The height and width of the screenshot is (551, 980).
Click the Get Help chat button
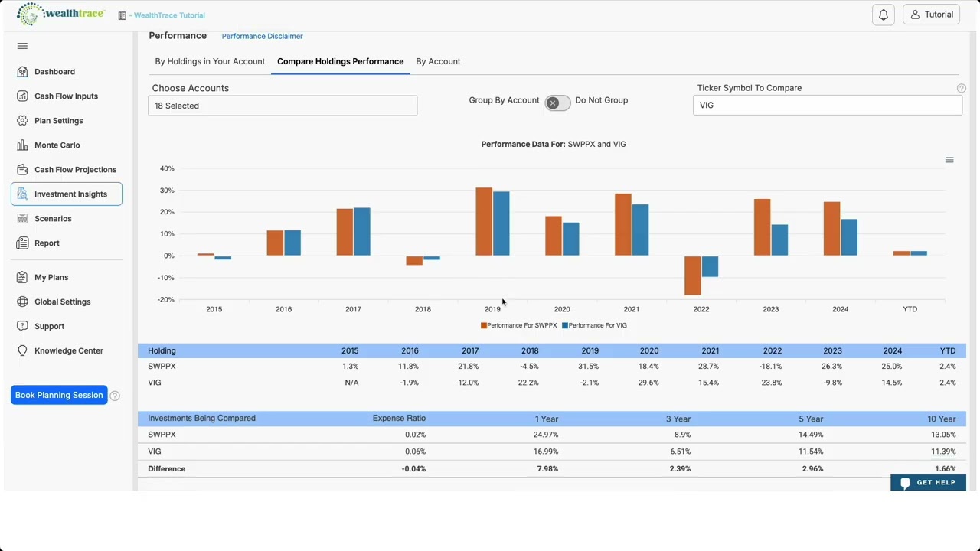pos(928,483)
